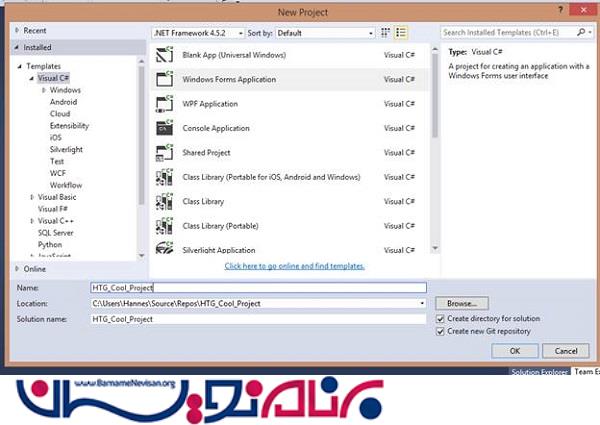Expand the Recent section

pos(17,30)
